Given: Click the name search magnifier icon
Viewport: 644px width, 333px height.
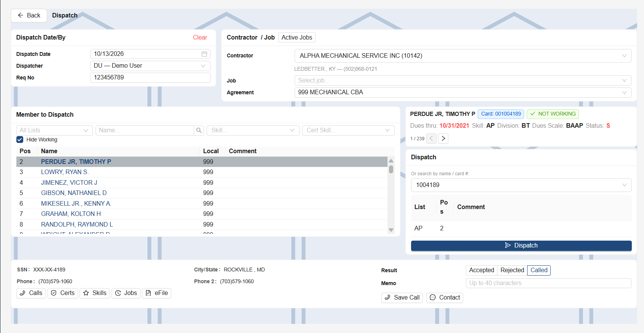Looking at the screenshot, I should coord(199,130).
